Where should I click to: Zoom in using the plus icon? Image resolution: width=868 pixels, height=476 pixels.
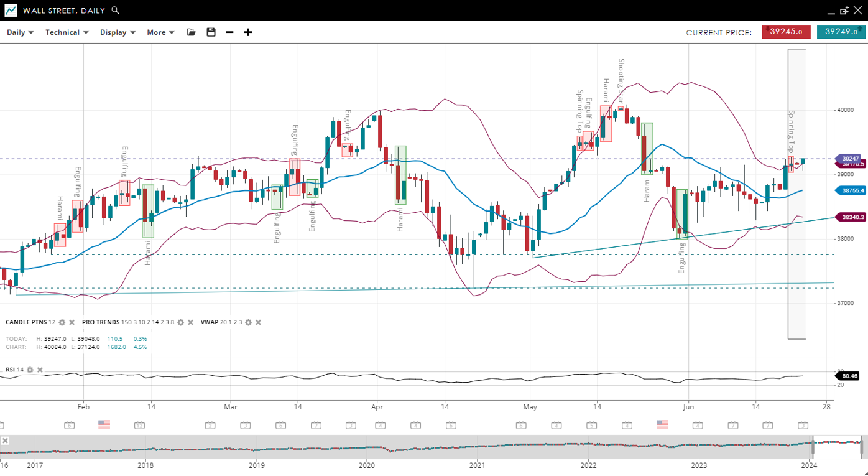248,32
